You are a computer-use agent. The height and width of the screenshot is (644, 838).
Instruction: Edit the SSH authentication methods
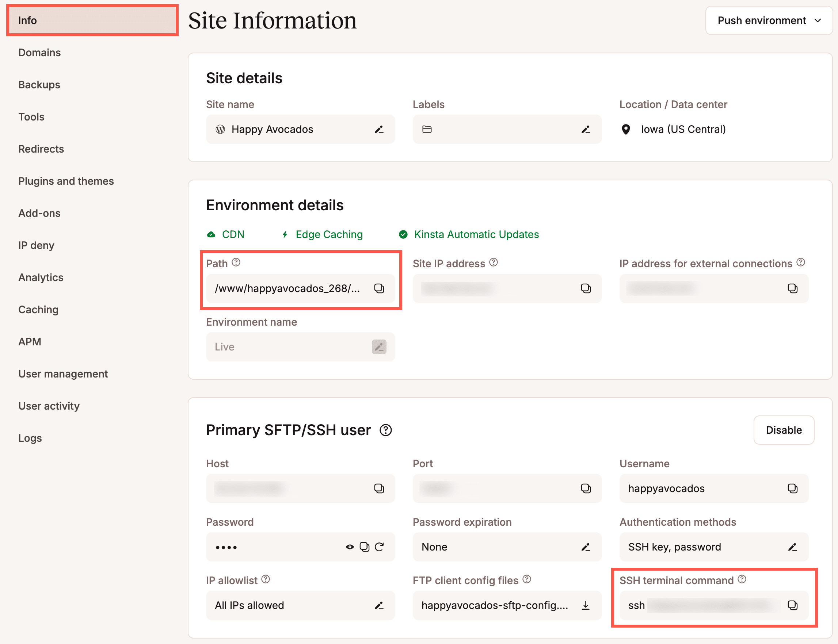point(792,547)
